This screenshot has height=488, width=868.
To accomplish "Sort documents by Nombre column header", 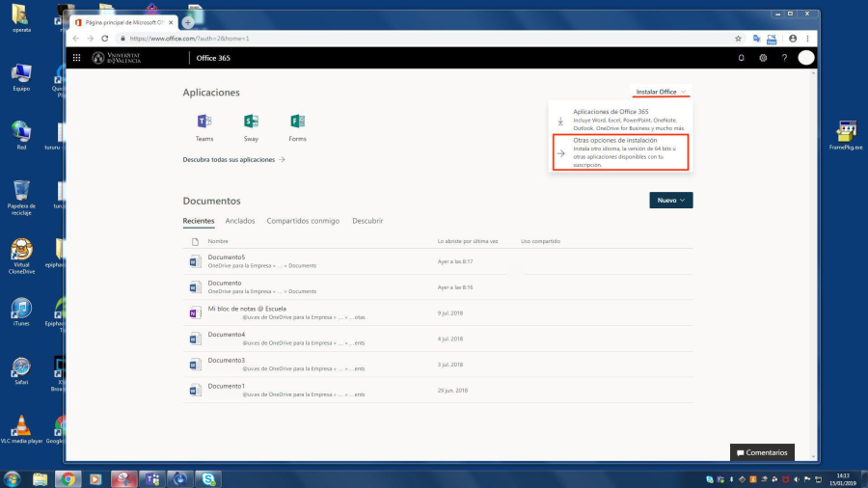I will [x=218, y=241].
